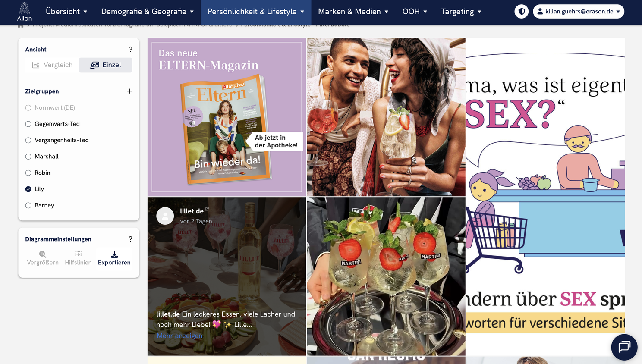Click the Mehr anzeigen link
Screen dimensions: 642x364
click(179, 336)
